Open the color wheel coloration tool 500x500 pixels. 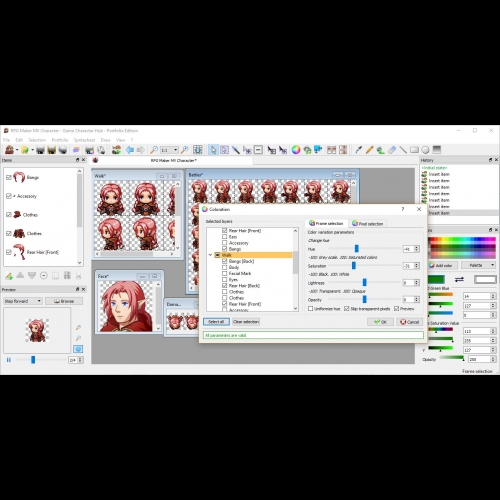(296, 150)
